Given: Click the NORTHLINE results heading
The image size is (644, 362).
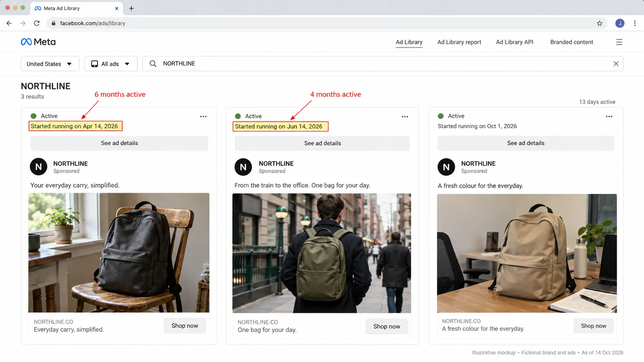Looking at the screenshot, I should (x=45, y=86).
